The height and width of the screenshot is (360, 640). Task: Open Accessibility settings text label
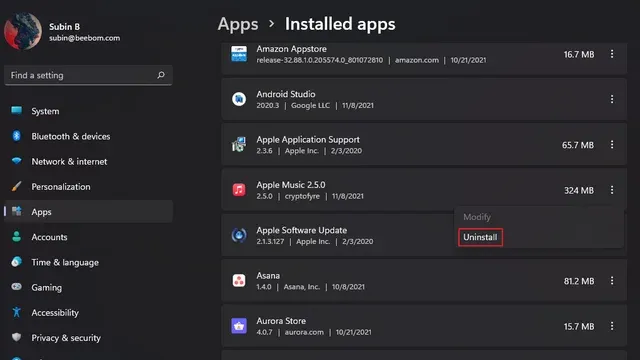tap(55, 313)
